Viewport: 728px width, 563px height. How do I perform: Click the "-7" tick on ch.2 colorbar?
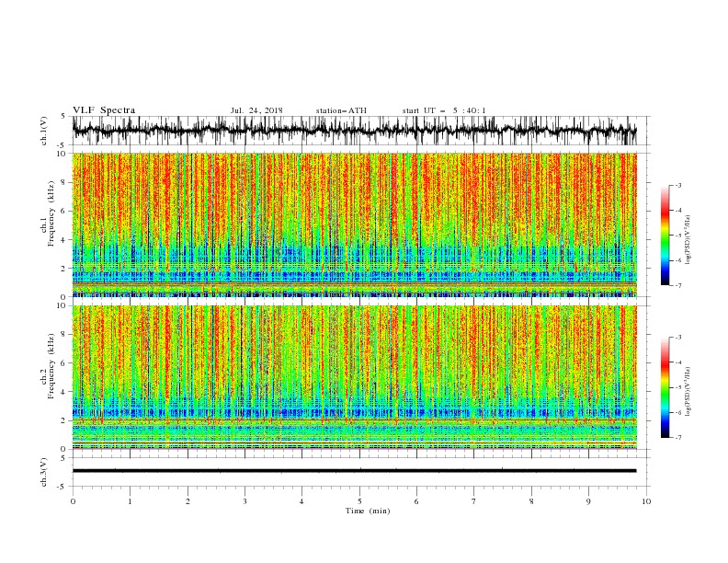[677, 438]
